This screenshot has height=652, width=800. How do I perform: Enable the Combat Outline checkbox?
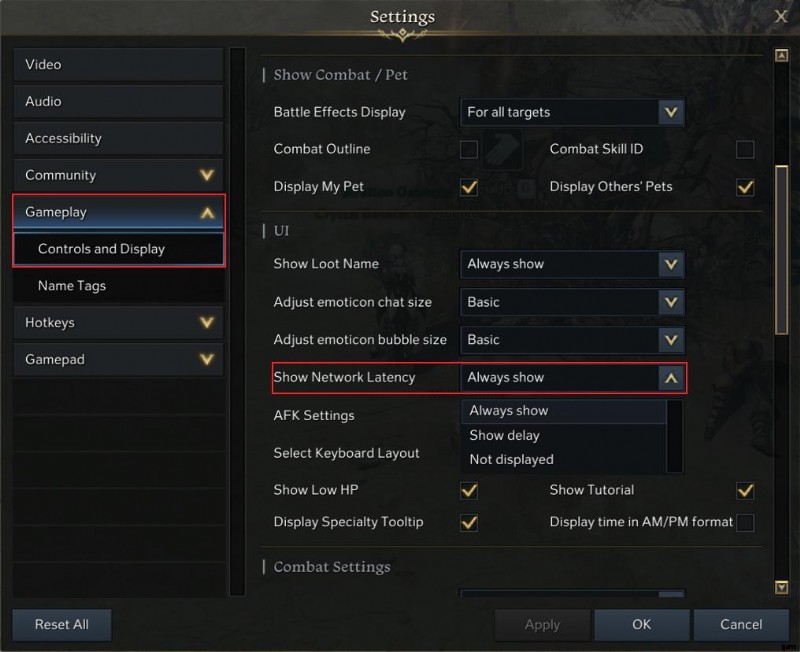coord(468,150)
